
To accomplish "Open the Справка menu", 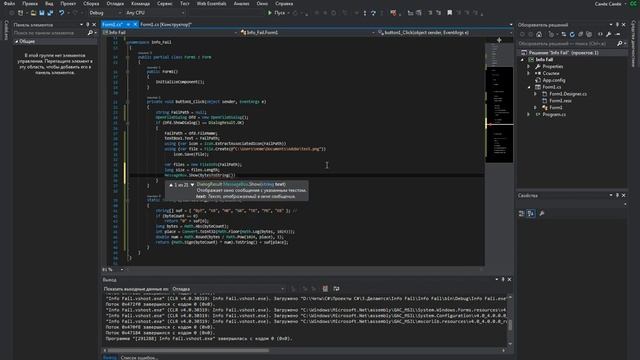I will pyautogui.click(x=284, y=4).
